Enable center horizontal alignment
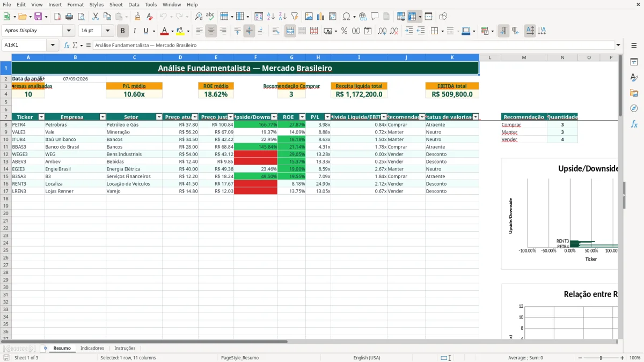The image size is (644, 362). point(211,31)
